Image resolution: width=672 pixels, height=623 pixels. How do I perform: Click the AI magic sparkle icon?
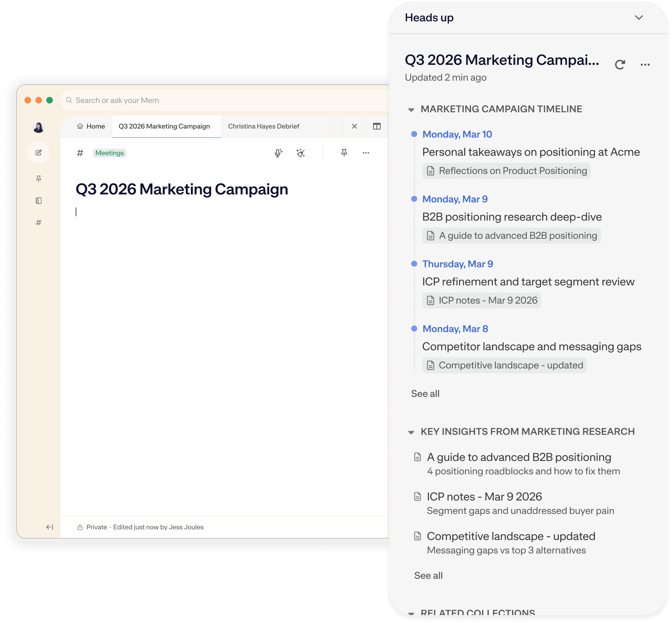[x=300, y=153]
